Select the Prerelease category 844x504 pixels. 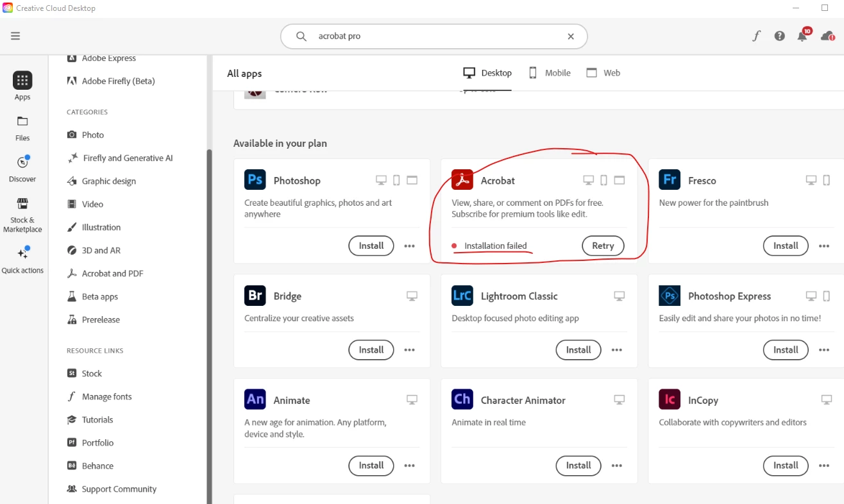(x=94, y=319)
